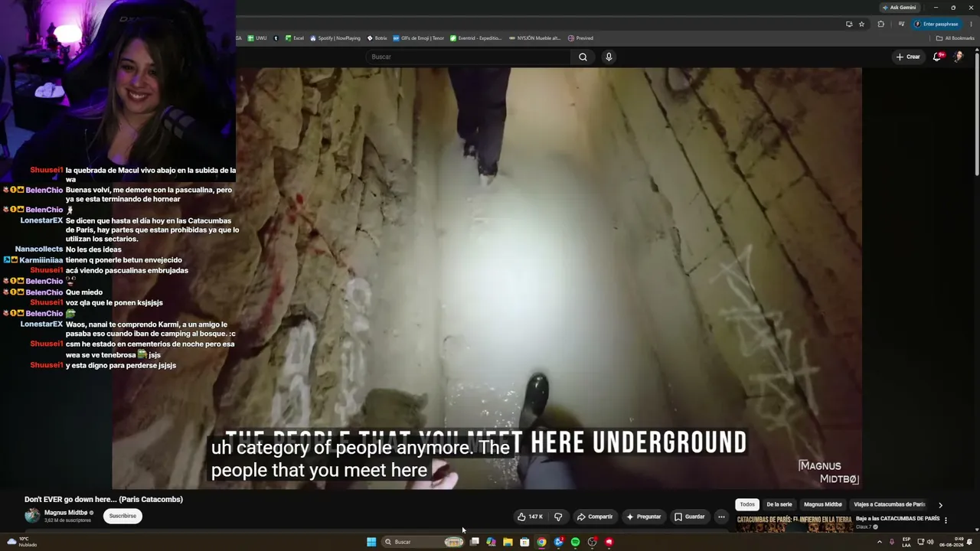
Task: Open the Eventrid bookmark
Action: 476,38
